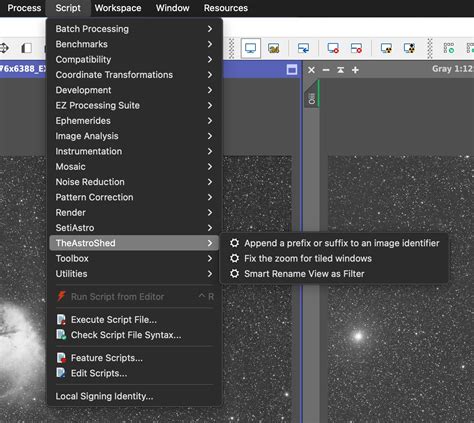The height and width of the screenshot is (423, 474).
Task: Expand the SetiAstro submenu arrow
Action: point(210,228)
